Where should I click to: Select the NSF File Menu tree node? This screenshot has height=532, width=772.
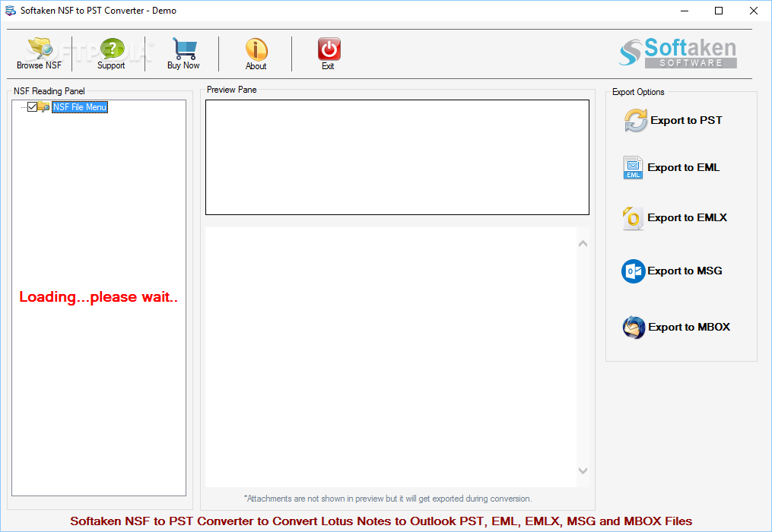[80, 107]
